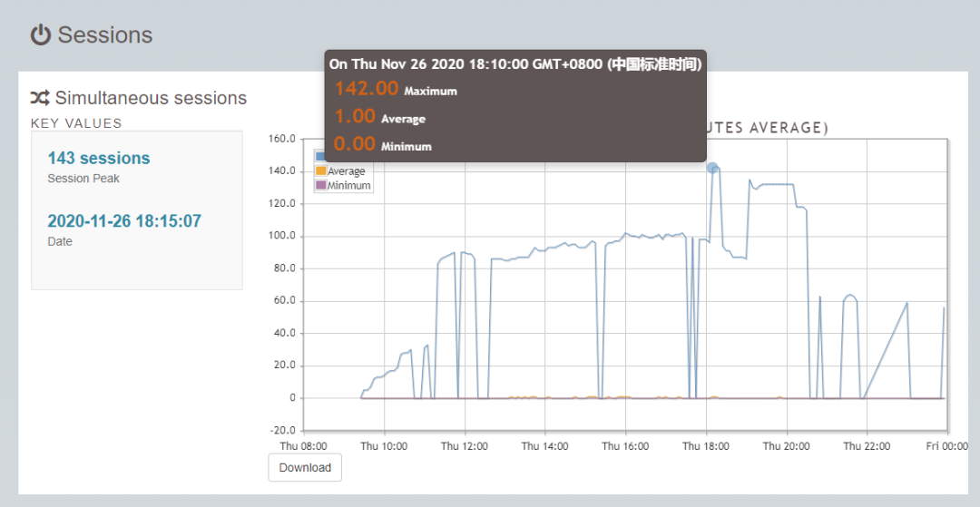The image size is (980, 507).
Task: Click the Date label under the timestamp
Action: click(60, 241)
